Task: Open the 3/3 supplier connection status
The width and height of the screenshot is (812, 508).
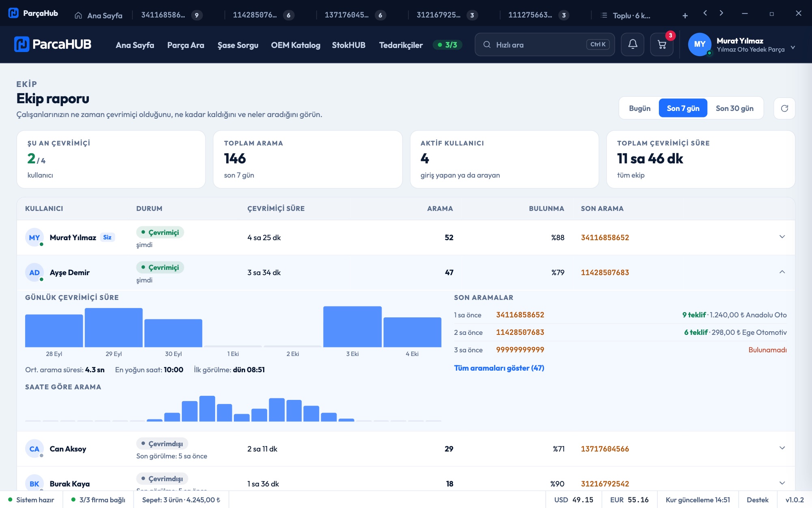Action: coord(447,45)
